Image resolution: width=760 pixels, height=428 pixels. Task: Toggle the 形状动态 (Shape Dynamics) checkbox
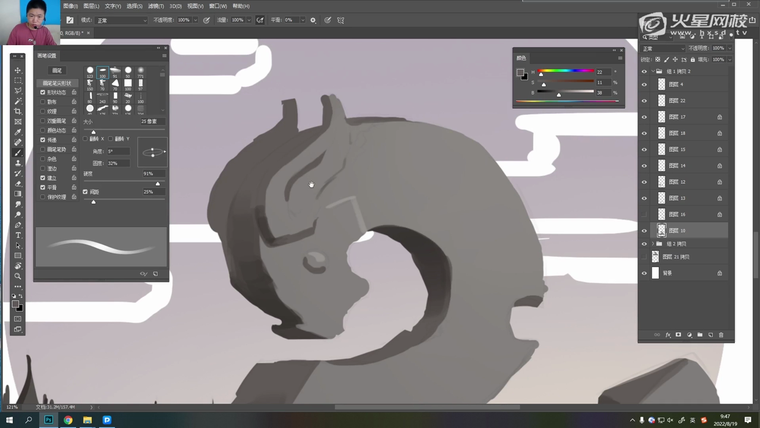pyautogui.click(x=42, y=92)
